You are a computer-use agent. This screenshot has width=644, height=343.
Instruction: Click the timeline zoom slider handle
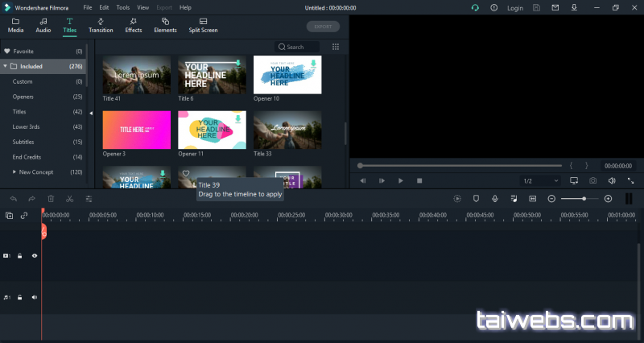click(x=584, y=198)
